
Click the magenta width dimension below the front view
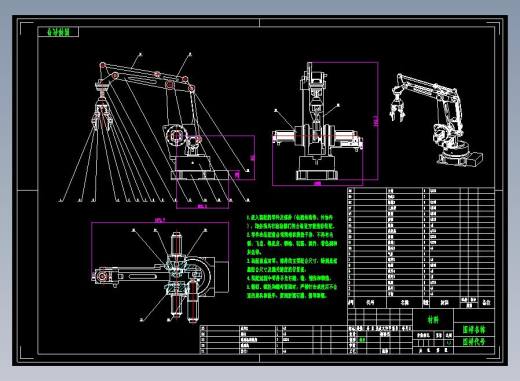tap(318, 184)
